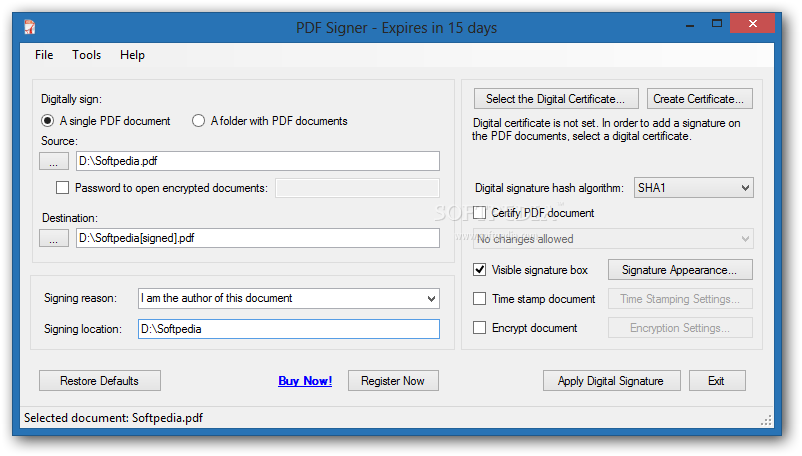The image size is (802, 456).
Task: Browse for the source PDF file
Action: tap(54, 161)
